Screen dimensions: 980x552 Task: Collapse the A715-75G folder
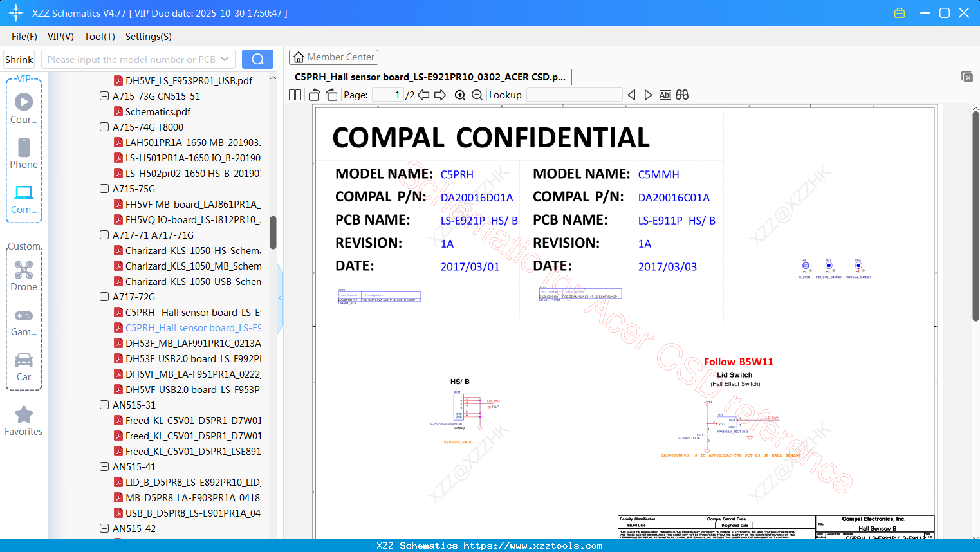coord(104,189)
